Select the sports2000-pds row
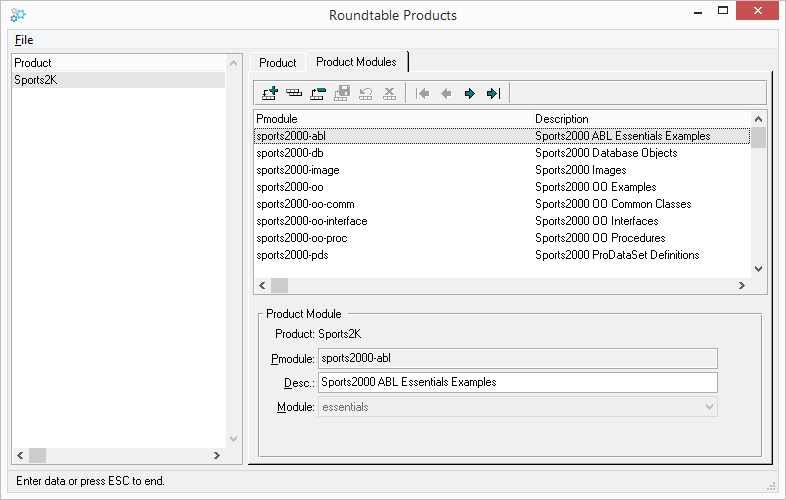The width and height of the screenshot is (786, 500). pos(502,255)
